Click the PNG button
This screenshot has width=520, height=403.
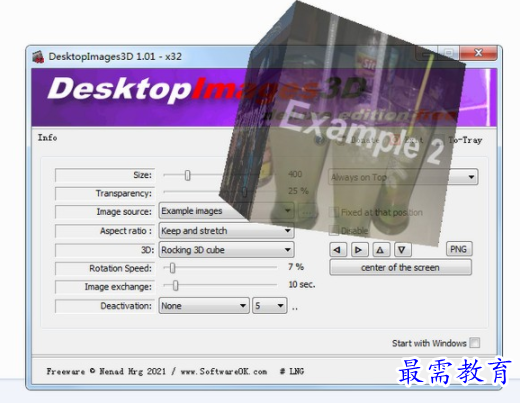click(459, 249)
